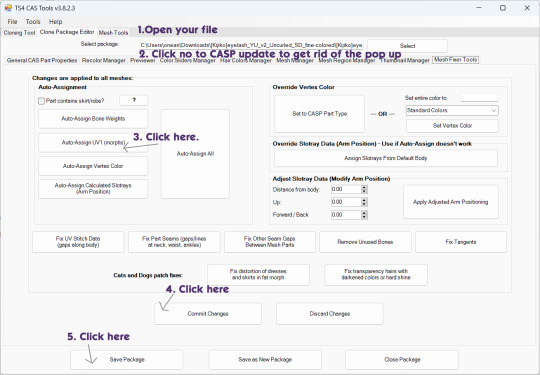Open the Mesh Fixer Tools tab

point(455,60)
